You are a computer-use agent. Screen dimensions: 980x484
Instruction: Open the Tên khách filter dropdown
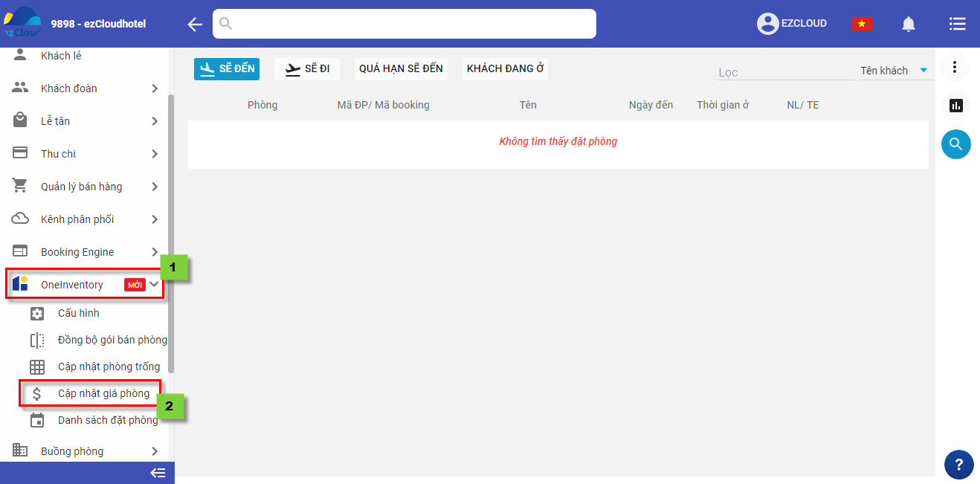point(894,71)
